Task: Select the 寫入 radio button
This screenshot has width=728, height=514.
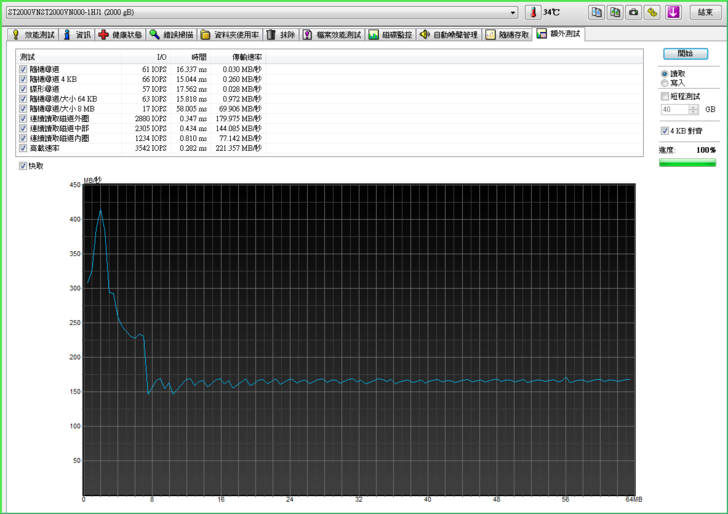Action: [x=665, y=83]
